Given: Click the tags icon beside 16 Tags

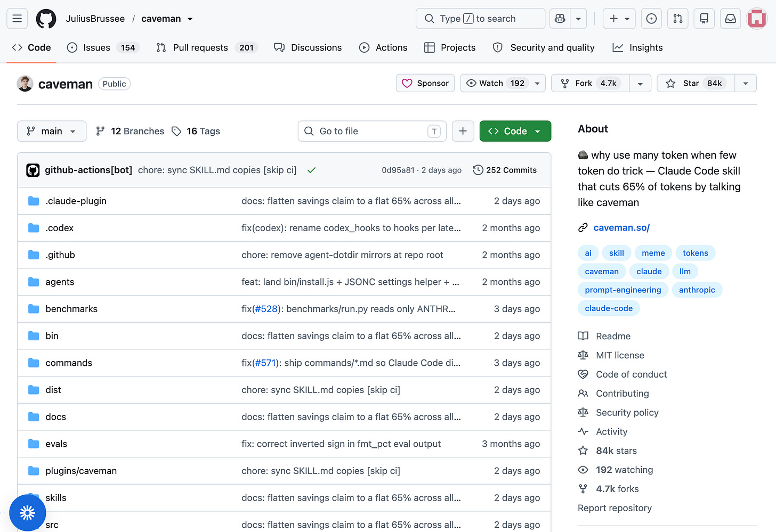Looking at the screenshot, I should [176, 131].
